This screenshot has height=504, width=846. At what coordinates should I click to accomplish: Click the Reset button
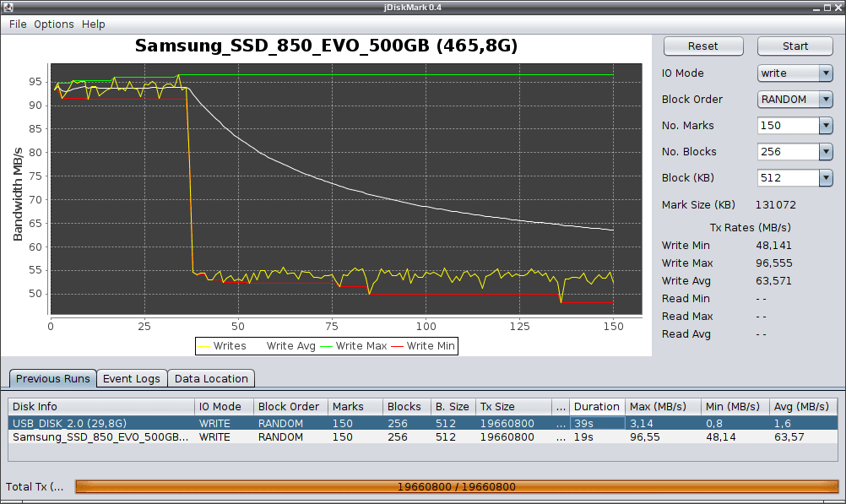click(703, 46)
